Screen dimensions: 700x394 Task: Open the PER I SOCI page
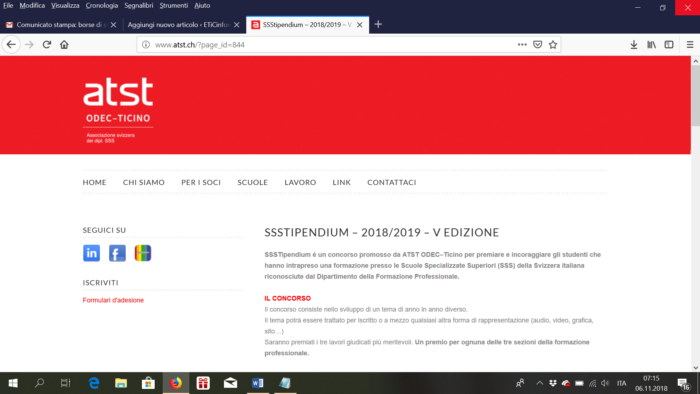(201, 182)
